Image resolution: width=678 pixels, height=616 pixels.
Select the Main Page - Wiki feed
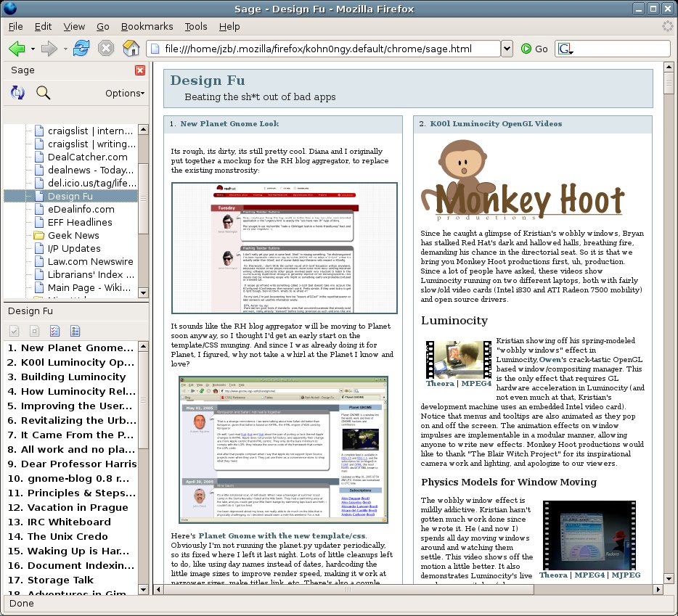pos(89,287)
